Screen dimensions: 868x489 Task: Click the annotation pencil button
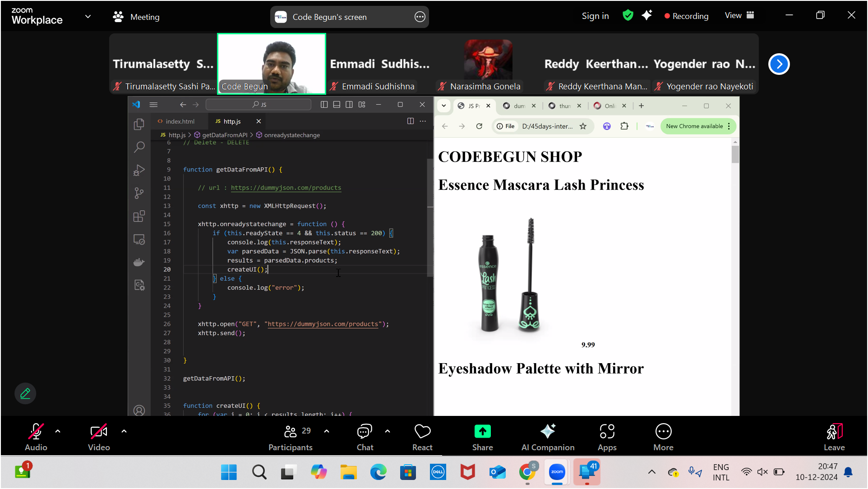[x=25, y=393]
